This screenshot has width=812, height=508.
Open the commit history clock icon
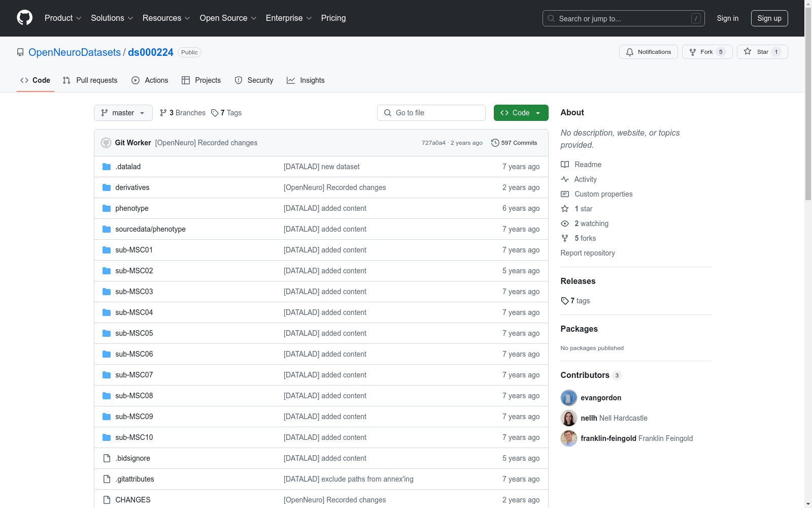pyautogui.click(x=495, y=143)
